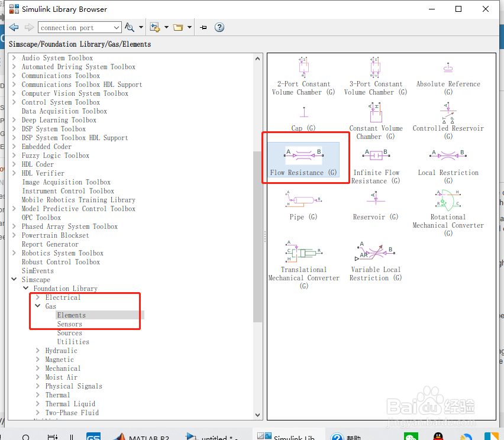The height and width of the screenshot is (440, 504).
Task: Expand the Two-Phase Fluid node
Action: [38, 412]
